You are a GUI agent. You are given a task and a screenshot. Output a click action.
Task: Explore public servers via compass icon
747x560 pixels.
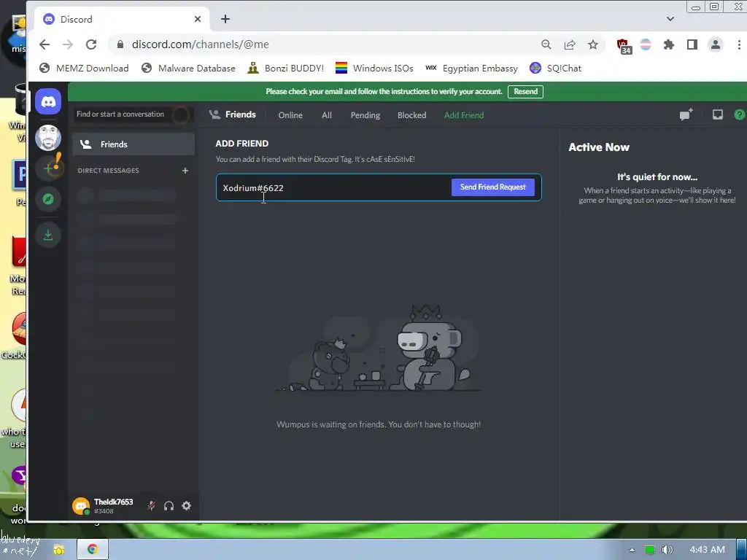(48, 199)
